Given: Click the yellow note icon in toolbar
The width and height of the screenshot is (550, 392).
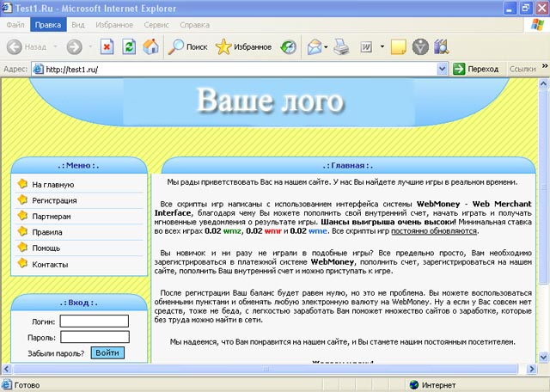Looking at the screenshot, I should [x=398, y=46].
